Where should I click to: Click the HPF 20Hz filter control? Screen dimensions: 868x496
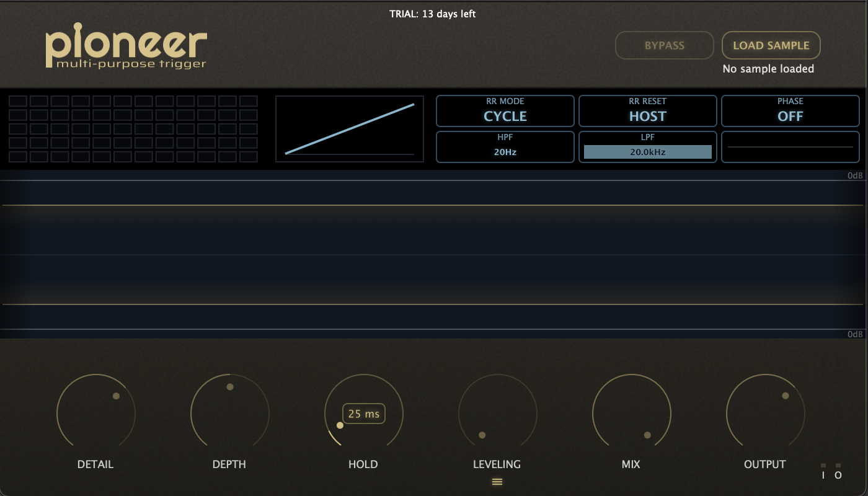[x=505, y=147]
